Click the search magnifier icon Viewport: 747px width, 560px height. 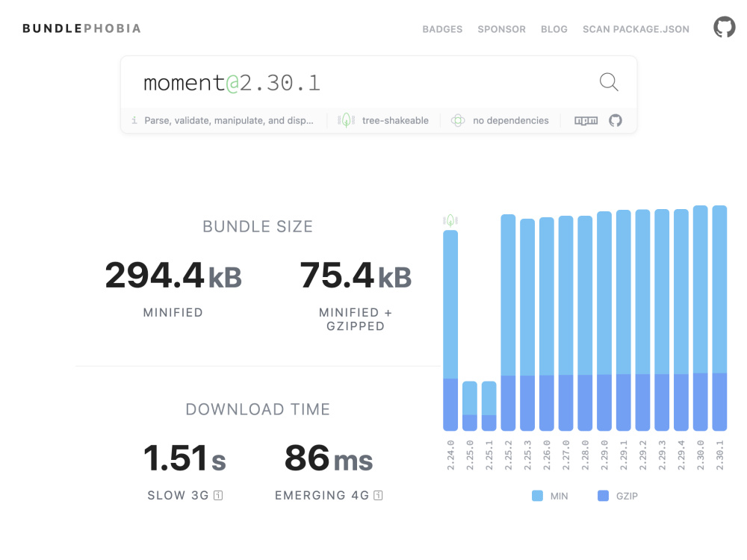pyautogui.click(x=609, y=82)
